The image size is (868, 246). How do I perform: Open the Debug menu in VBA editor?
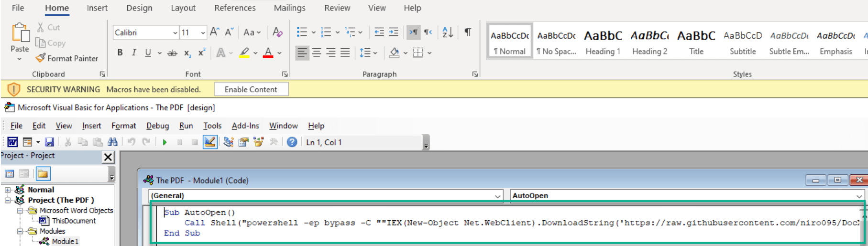[x=158, y=126]
